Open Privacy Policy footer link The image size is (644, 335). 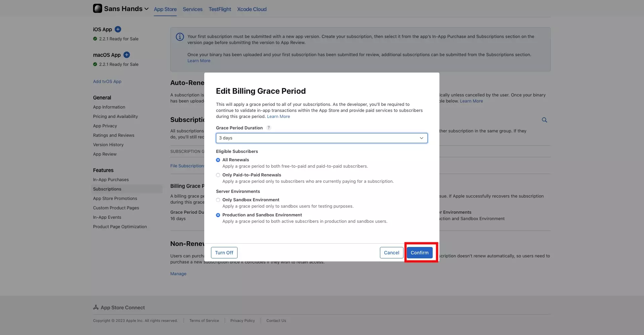pos(243,321)
